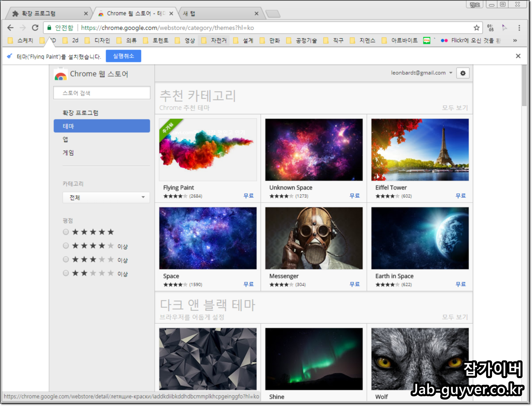Open the Messenger gas mask theme thumbnail
Image resolution: width=532 pixels, height=406 pixels.
coord(314,238)
